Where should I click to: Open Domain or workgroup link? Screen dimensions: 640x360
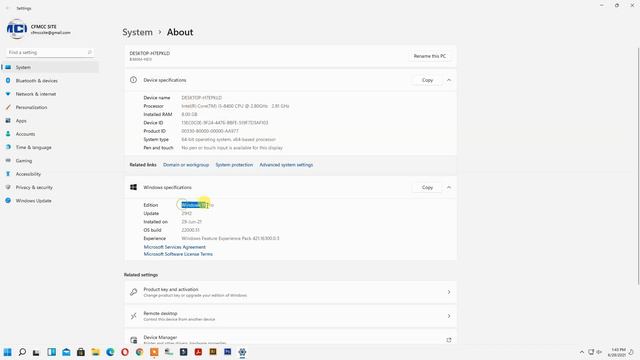pos(186,165)
